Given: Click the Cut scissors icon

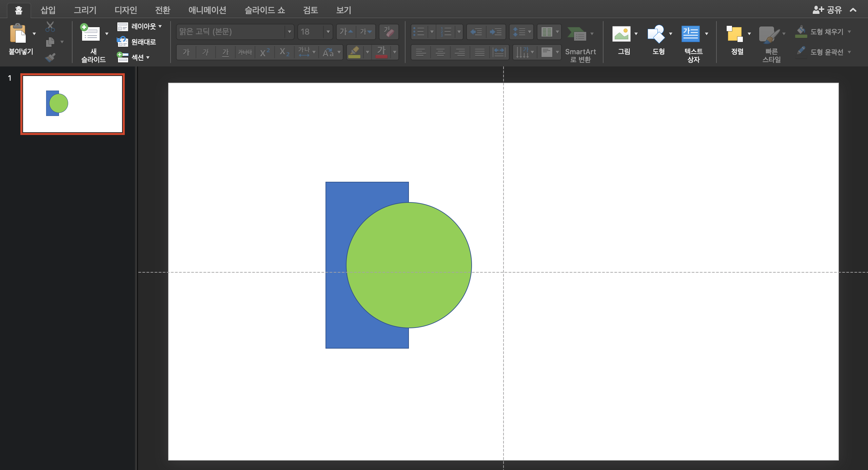Looking at the screenshot, I should tap(50, 26).
